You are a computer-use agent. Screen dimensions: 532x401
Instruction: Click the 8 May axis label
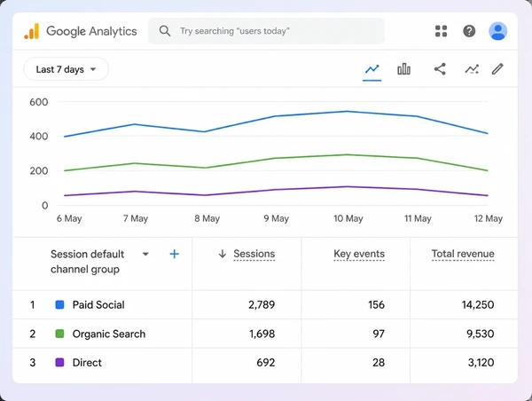[207, 218]
